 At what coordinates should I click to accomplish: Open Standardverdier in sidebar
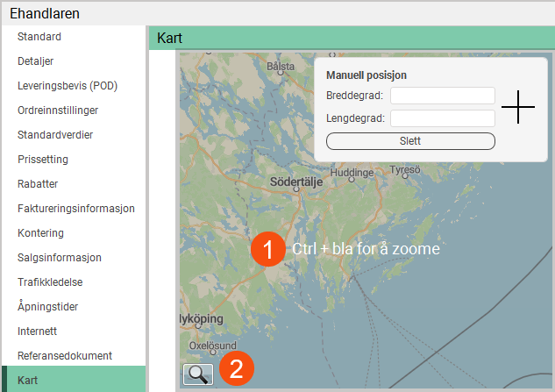click(x=55, y=135)
